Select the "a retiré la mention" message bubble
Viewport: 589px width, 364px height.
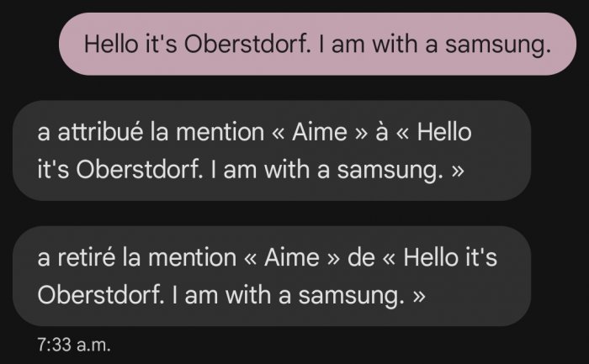[272, 277]
